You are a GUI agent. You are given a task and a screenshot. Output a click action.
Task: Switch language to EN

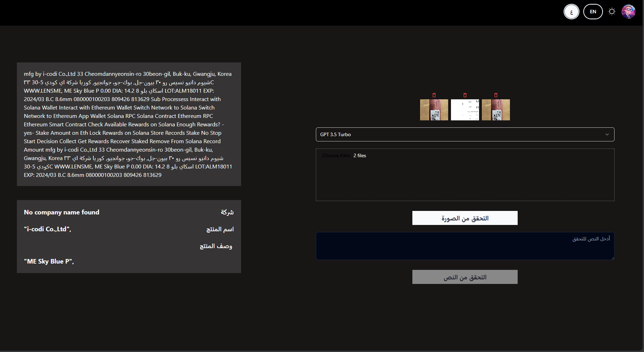593,12
